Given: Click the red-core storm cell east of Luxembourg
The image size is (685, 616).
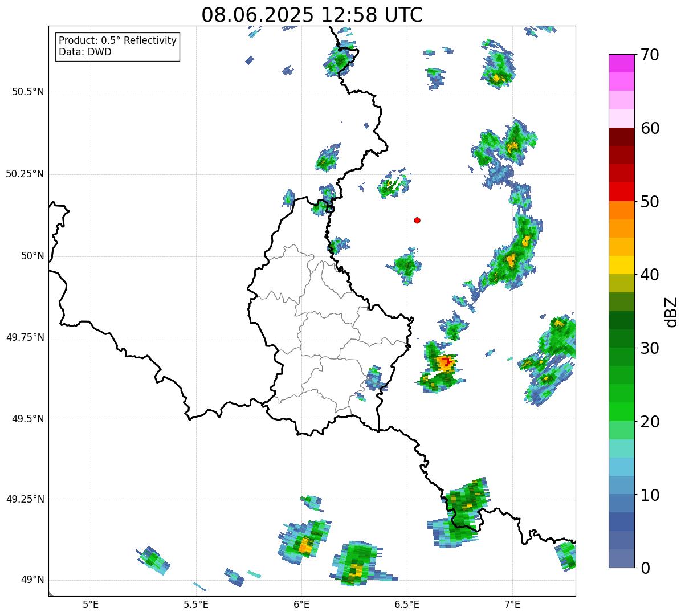Looking at the screenshot, I should (x=446, y=362).
